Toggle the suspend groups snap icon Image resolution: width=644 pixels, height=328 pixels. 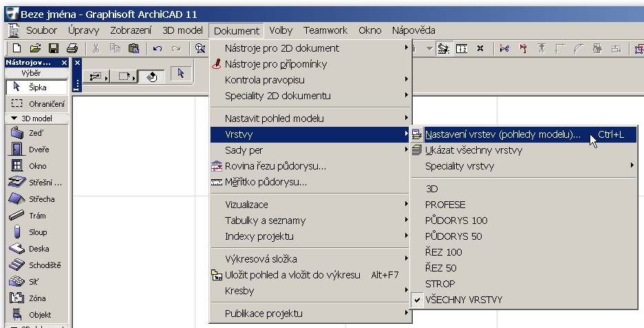click(444, 48)
